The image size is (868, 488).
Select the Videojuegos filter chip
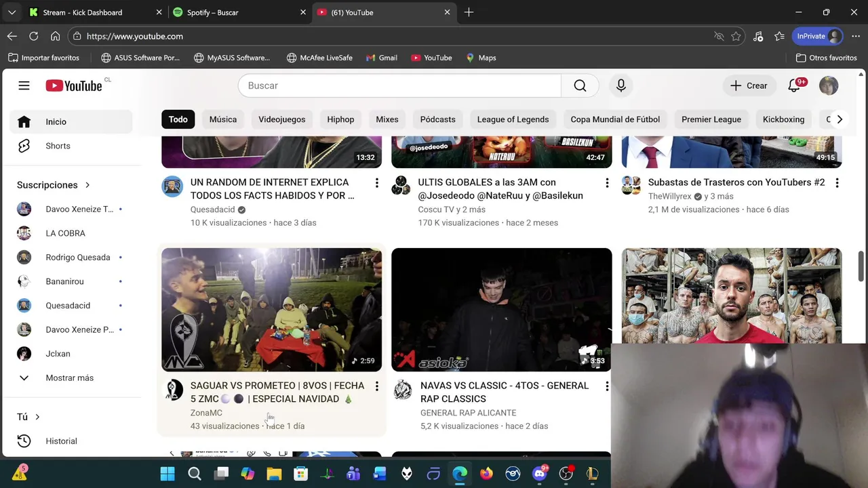(x=282, y=119)
